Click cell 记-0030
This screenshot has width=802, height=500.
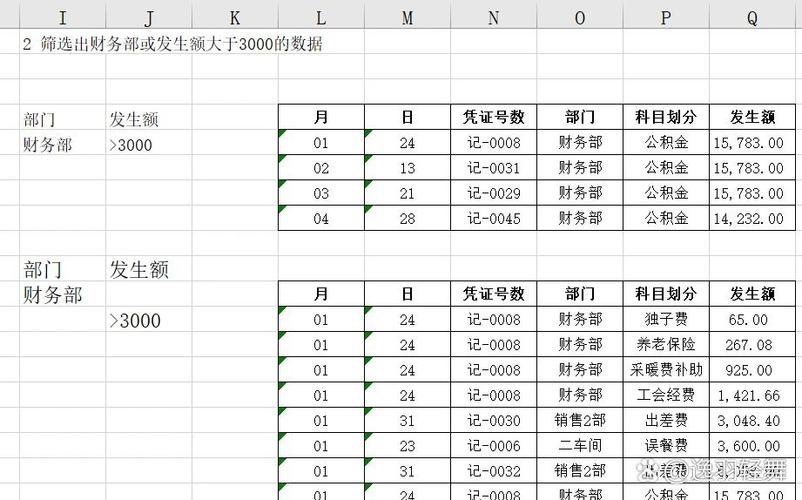[494, 420]
